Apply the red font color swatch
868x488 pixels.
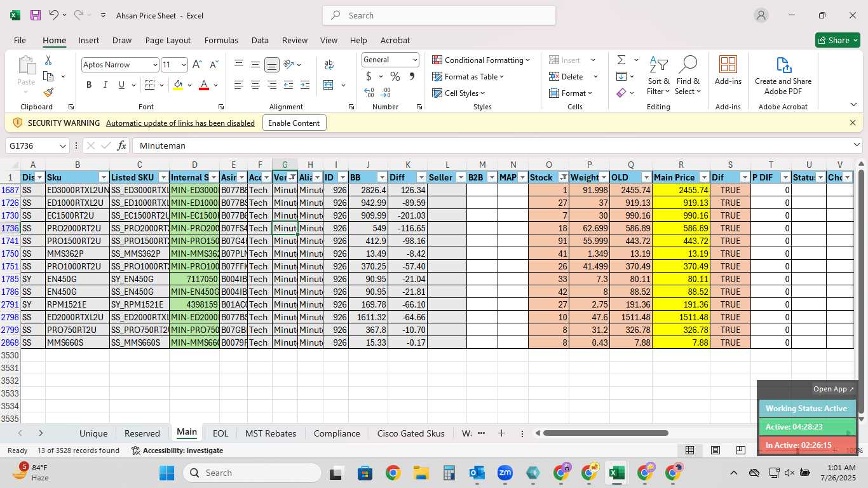[204, 85]
